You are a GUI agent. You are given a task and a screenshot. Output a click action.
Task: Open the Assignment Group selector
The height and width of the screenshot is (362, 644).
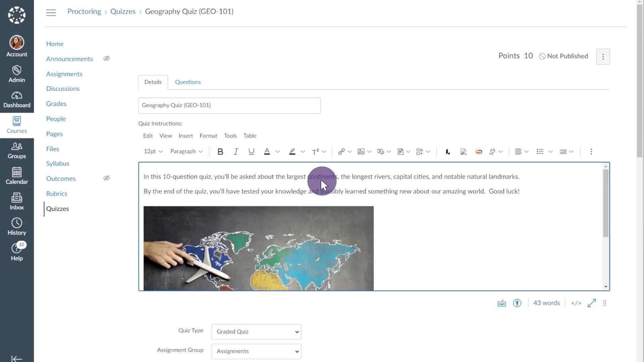(256, 351)
